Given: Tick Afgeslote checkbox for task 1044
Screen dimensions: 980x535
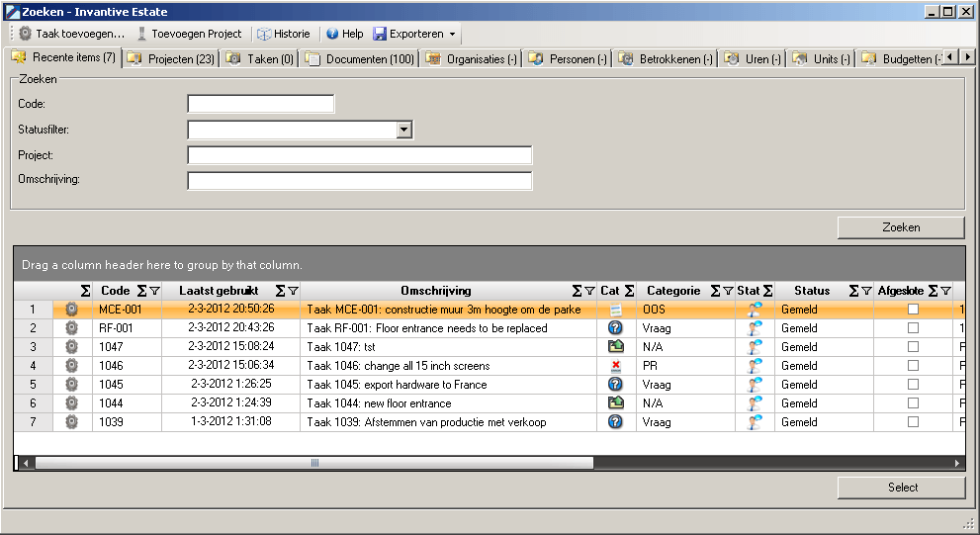Looking at the screenshot, I should tap(913, 402).
